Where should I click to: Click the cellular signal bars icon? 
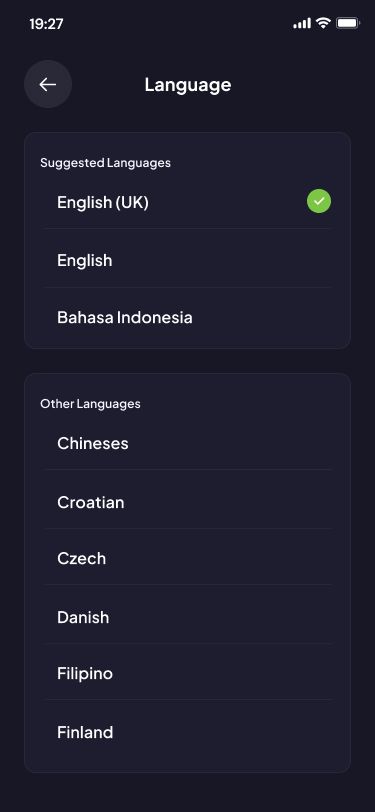pyautogui.click(x=302, y=23)
